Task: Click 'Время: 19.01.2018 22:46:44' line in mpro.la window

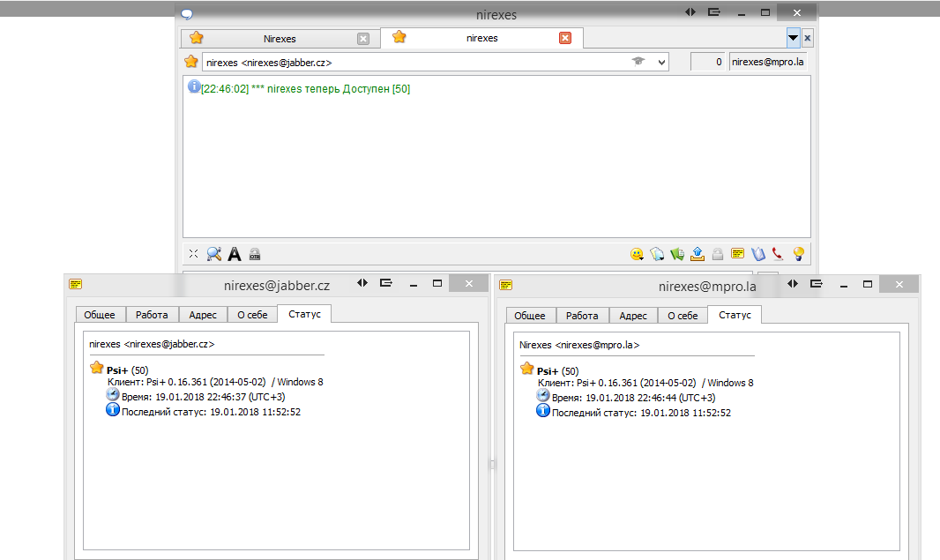Action: tap(634, 398)
